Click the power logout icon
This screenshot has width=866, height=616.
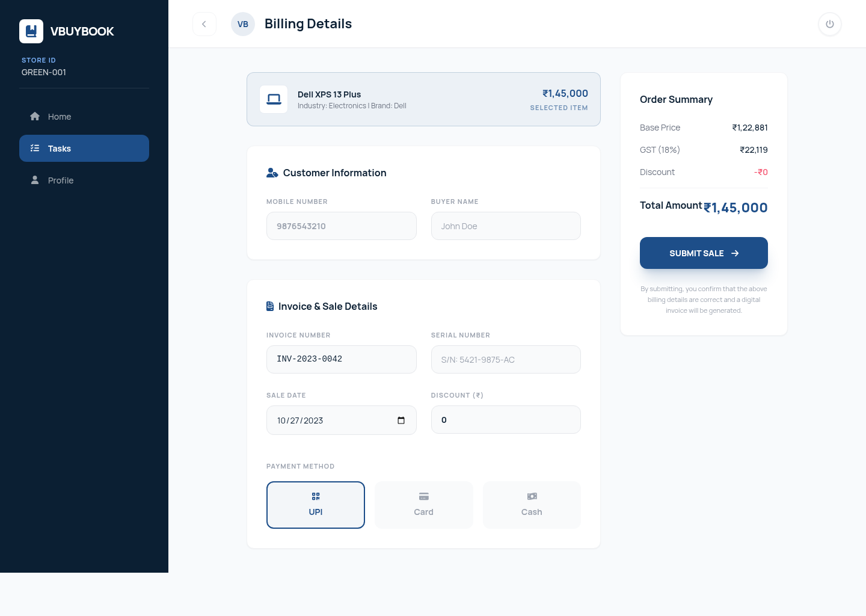[x=830, y=24]
